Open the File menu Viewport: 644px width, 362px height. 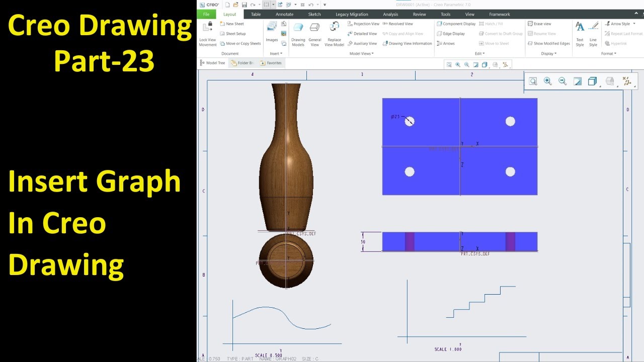[x=206, y=14]
